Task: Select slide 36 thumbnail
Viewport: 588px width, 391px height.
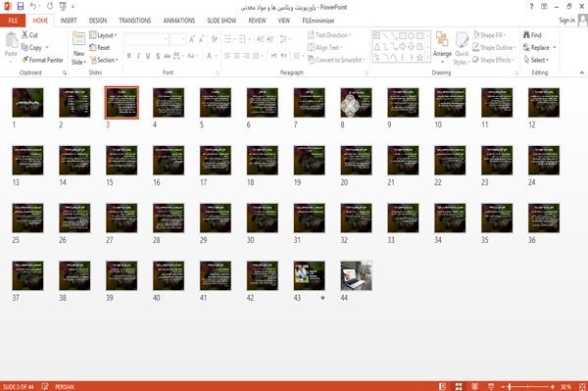Action: (544, 218)
